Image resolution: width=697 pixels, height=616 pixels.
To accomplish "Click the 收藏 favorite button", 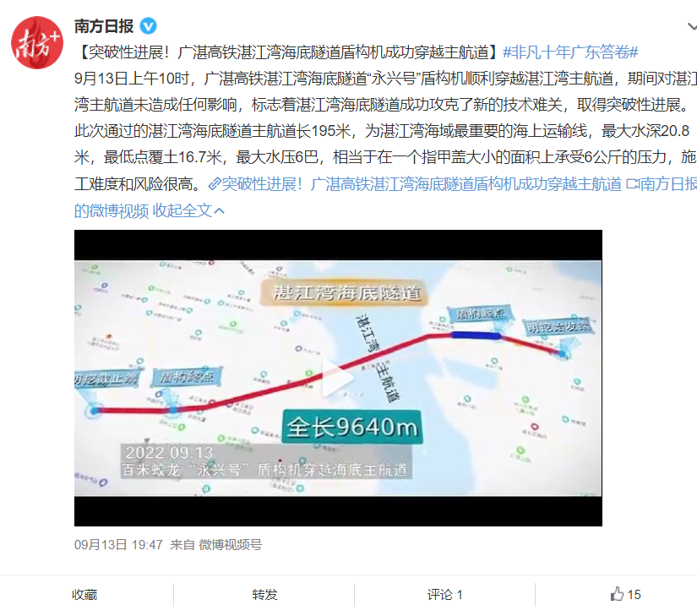I will click(x=84, y=595).
